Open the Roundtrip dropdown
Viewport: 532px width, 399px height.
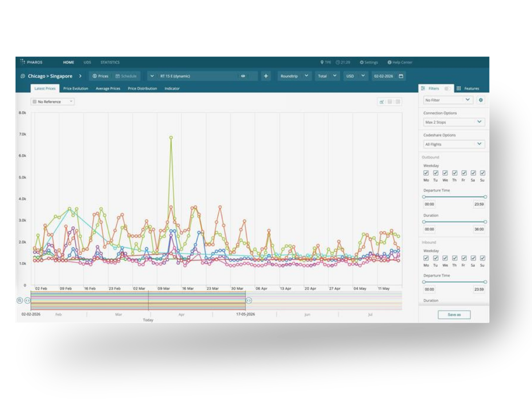(294, 76)
